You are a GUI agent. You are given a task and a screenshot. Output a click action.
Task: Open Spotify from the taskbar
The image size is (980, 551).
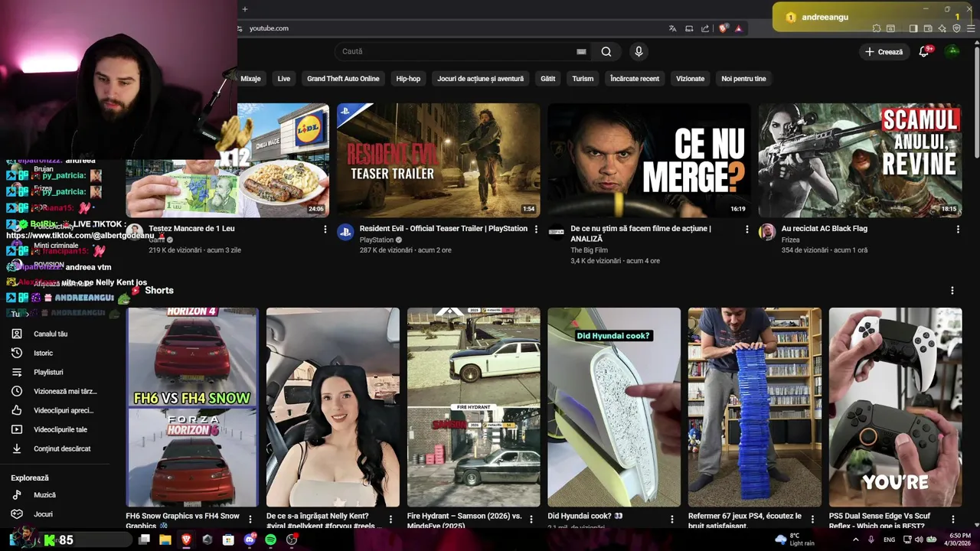tap(270, 540)
